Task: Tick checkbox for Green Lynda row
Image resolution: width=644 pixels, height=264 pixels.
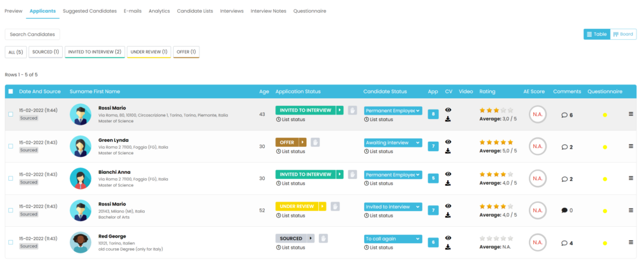Action: (11, 146)
